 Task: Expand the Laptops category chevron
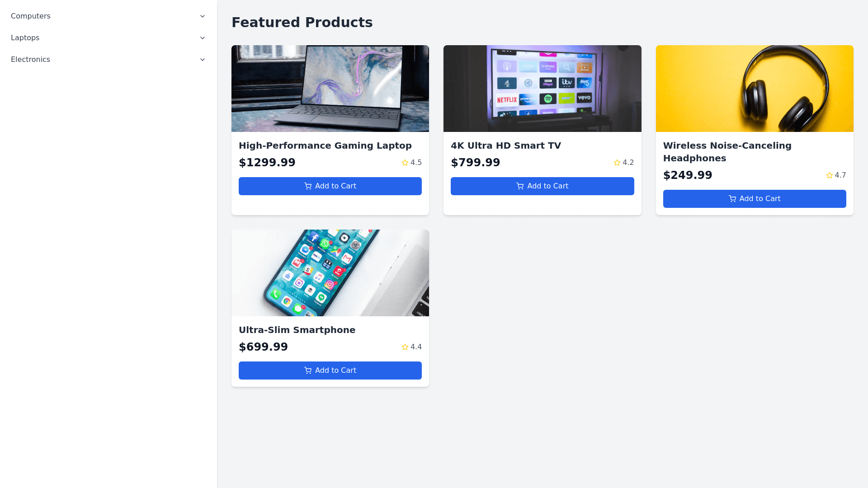pyautogui.click(x=203, y=38)
